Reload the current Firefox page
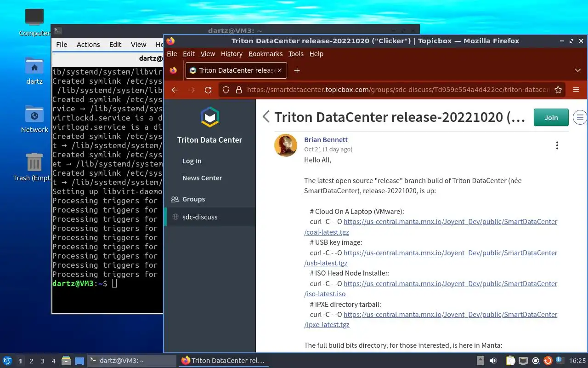The height and width of the screenshot is (368, 588). coord(208,90)
